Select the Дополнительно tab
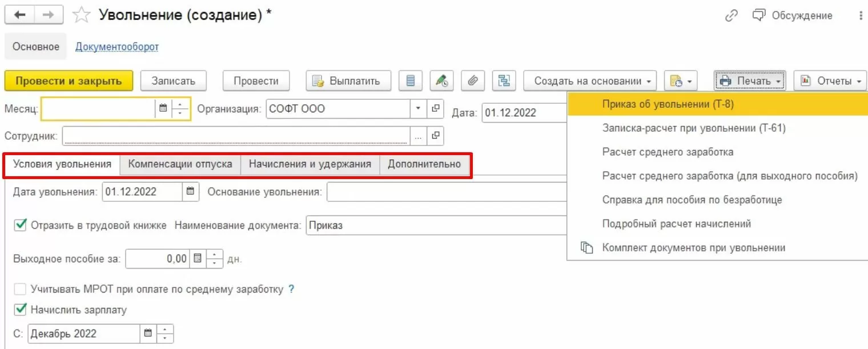This screenshot has height=349, width=868. click(424, 164)
